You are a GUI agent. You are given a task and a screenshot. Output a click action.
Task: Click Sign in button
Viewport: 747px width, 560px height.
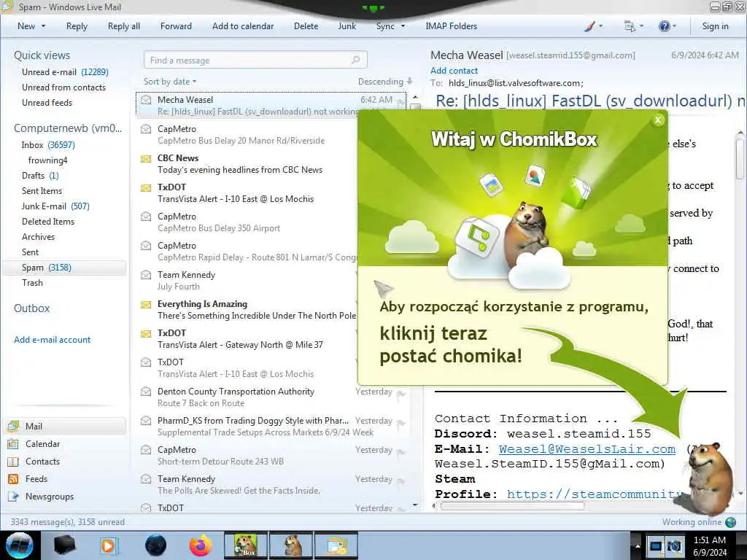715,26
